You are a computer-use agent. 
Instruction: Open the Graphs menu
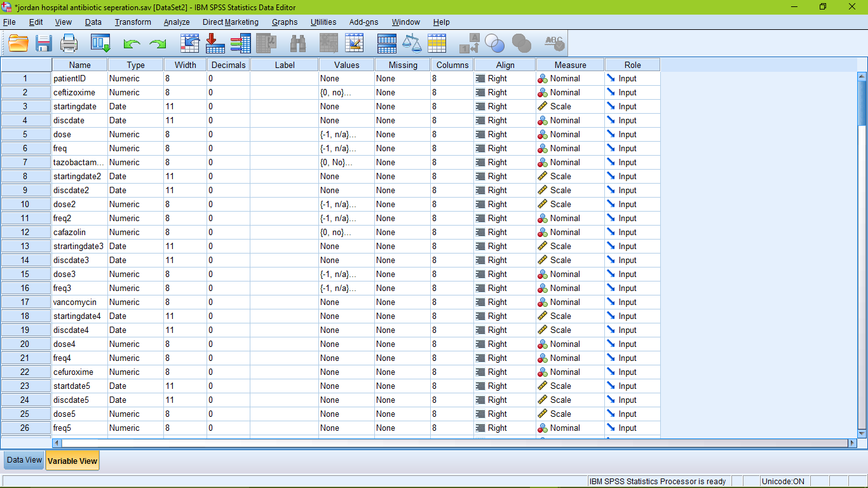[284, 22]
